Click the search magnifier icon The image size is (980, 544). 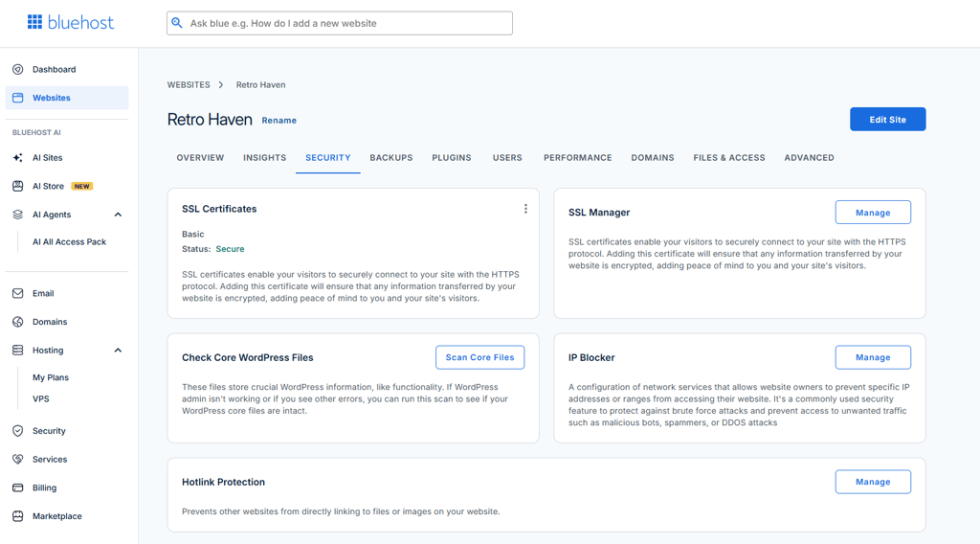(177, 23)
